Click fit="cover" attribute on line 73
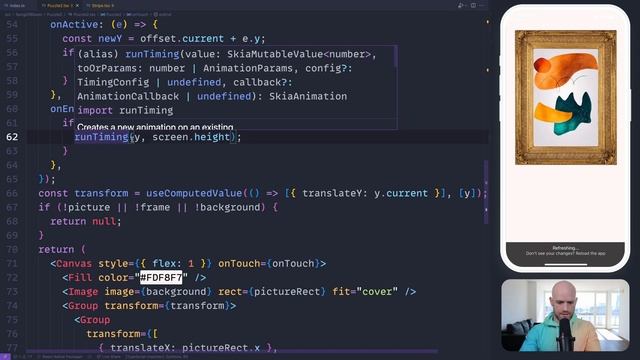This screenshot has width=640, height=360. (365, 292)
